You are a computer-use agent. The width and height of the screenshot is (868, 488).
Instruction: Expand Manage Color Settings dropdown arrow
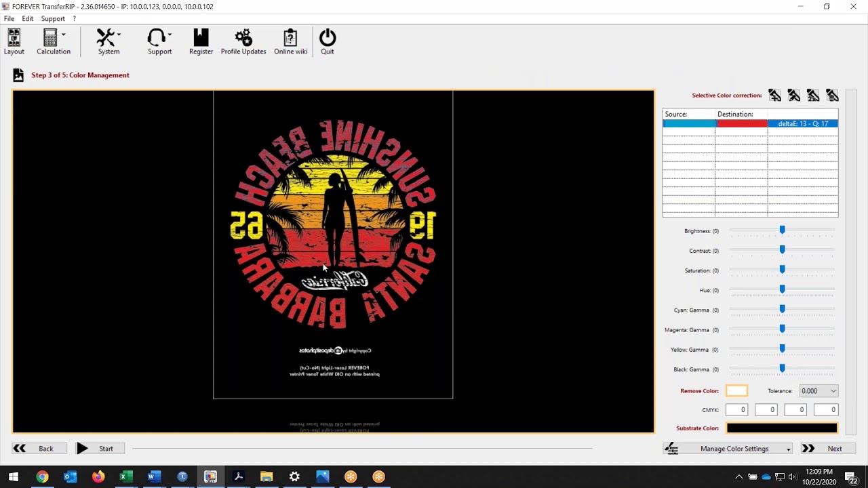(789, 449)
